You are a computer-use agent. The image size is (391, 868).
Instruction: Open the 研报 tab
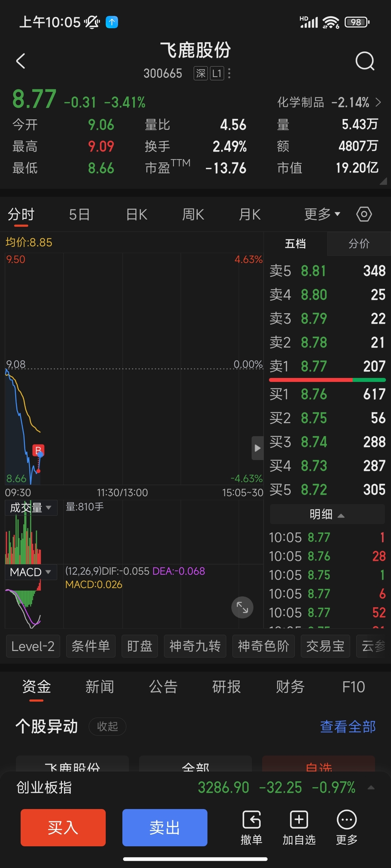pos(227,686)
